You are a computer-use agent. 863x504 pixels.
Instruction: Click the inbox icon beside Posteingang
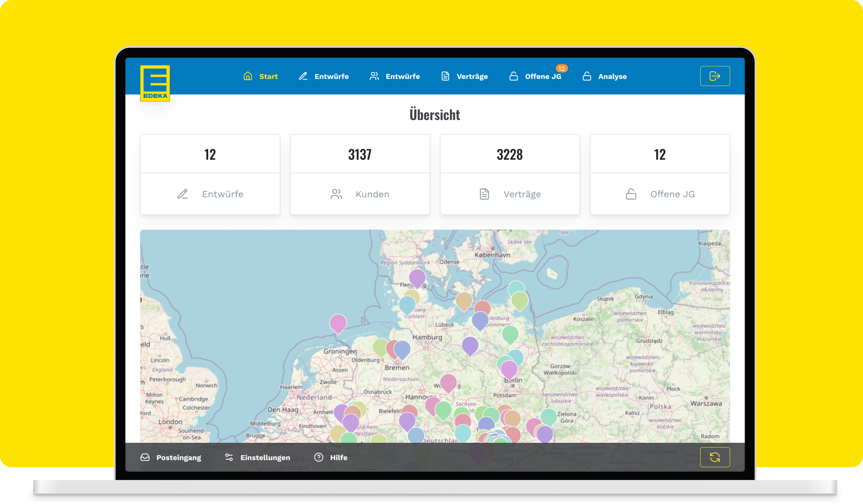[x=145, y=457]
